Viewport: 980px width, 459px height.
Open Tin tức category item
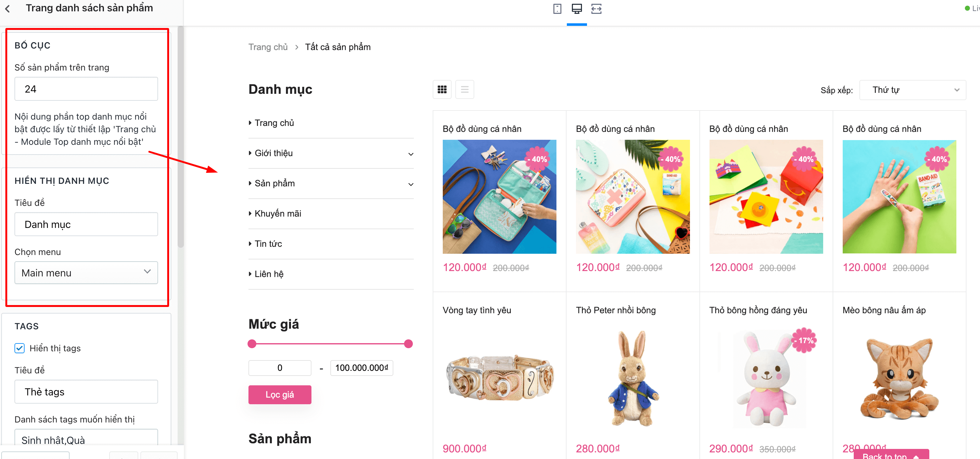pyautogui.click(x=268, y=244)
